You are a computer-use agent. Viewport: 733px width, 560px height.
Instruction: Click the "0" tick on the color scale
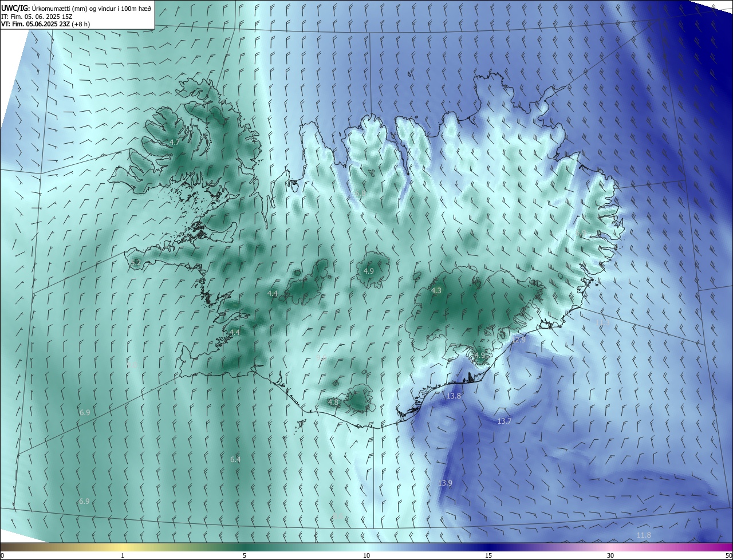(x=2, y=555)
